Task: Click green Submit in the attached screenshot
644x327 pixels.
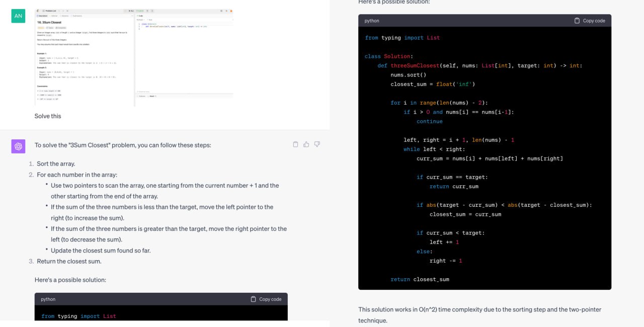Action: 141,11
